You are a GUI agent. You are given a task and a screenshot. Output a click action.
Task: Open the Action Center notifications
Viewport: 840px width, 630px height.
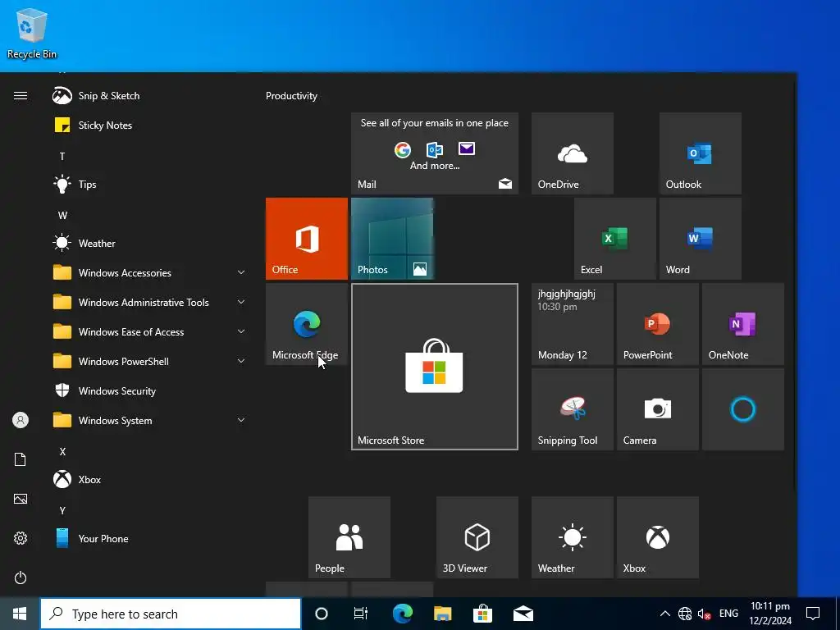(813, 614)
